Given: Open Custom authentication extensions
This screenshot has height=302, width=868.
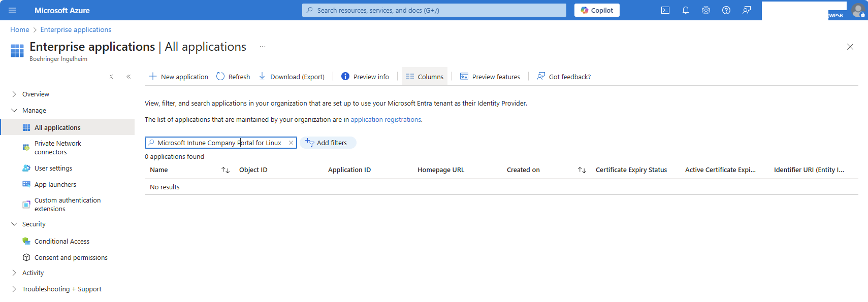Looking at the screenshot, I should point(68,205).
